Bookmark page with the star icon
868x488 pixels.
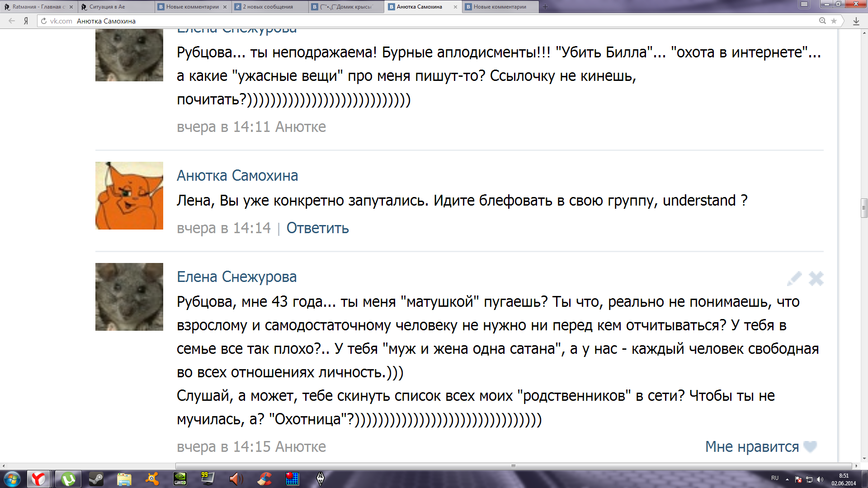834,21
